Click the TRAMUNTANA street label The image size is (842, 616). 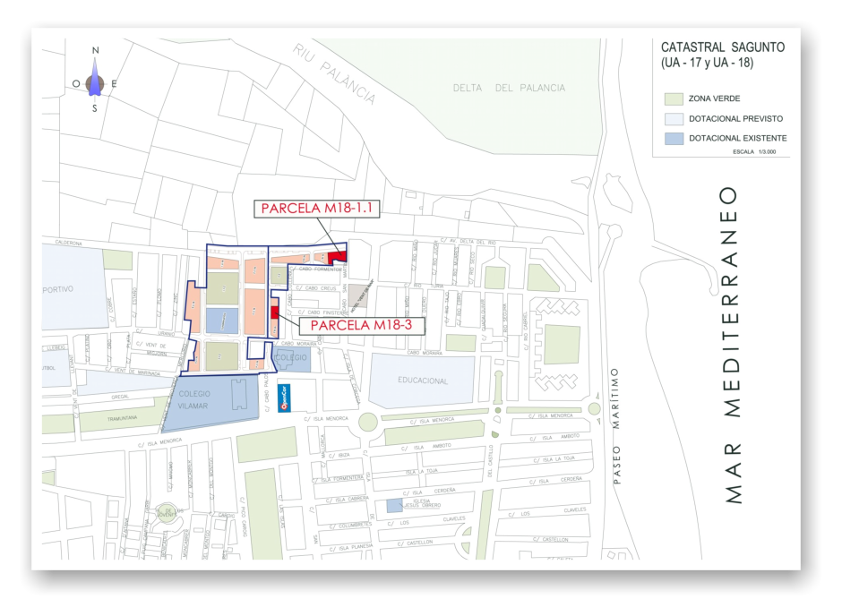coord(123,418)
